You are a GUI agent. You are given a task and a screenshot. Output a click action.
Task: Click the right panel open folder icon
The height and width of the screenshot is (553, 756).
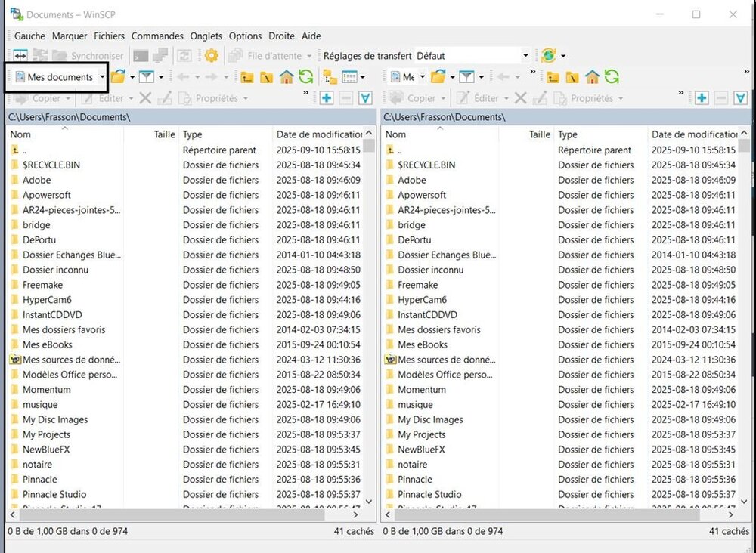(x=438, y=77)
